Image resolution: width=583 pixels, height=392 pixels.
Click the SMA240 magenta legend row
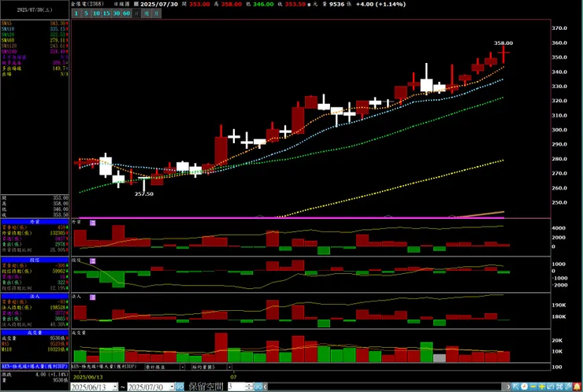[x=35, y=52]
